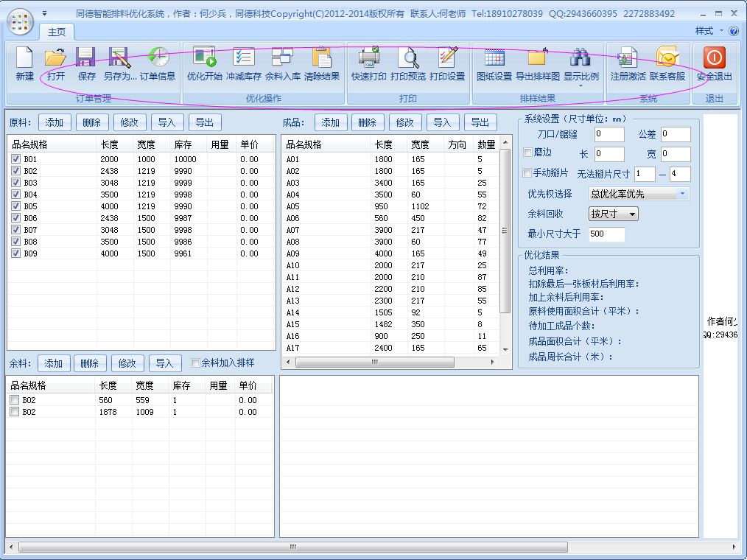
Task: Click the 冲减库存 toolbar icon
Action: (x=243, y=58)
